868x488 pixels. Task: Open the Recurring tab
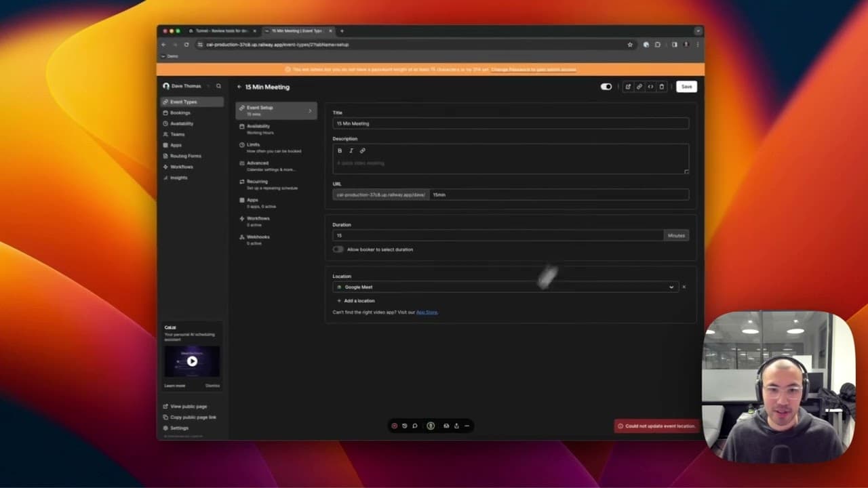pos(276,184)
